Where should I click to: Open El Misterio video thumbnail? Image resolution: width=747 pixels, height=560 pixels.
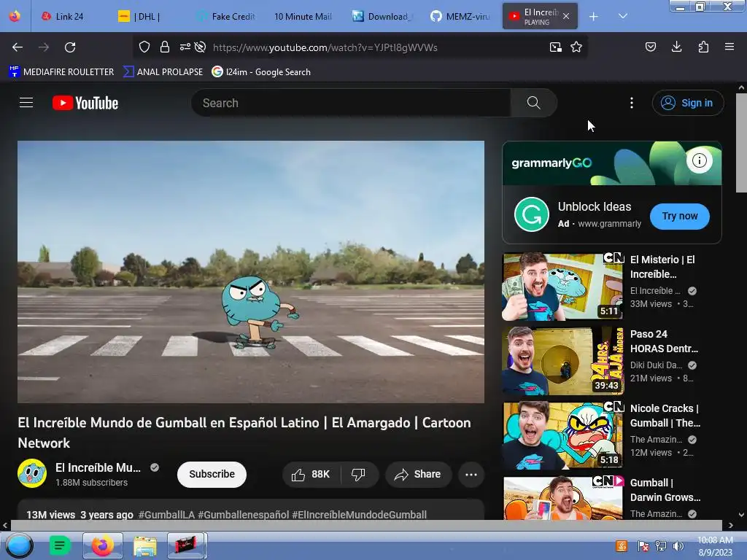(x=563, y=286)
